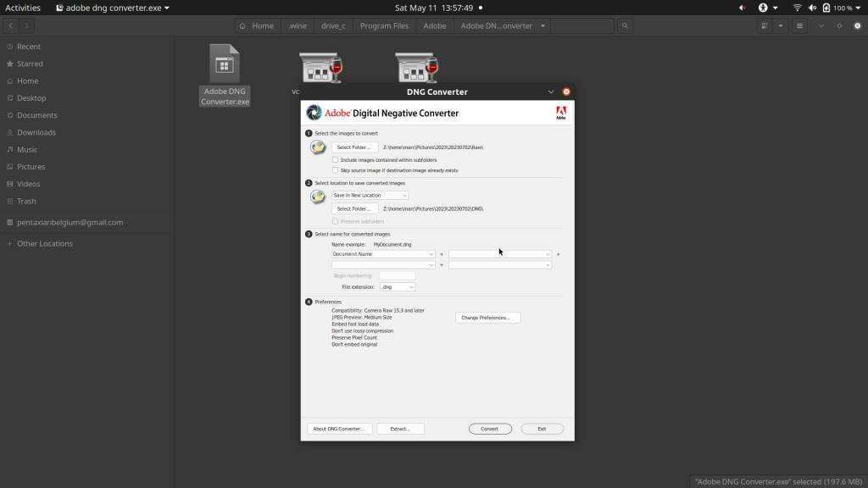
Task: Go to .wine in the path bar
Action: point(298,25)
